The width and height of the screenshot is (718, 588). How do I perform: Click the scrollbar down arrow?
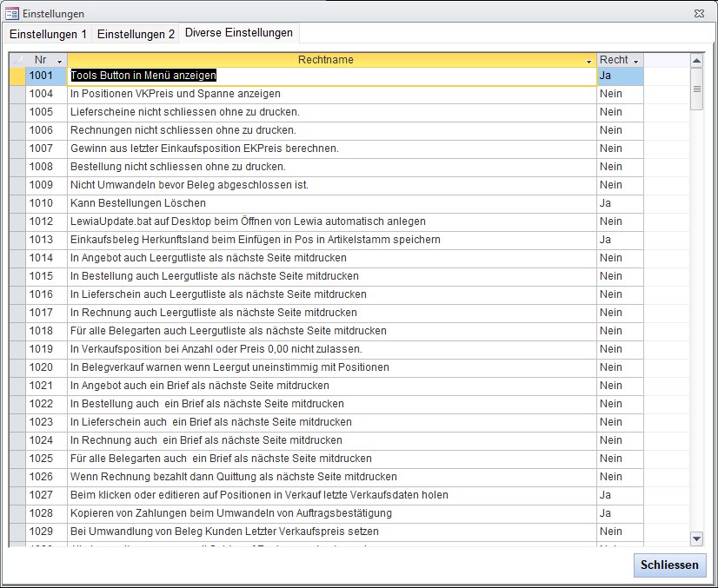pos(696,538)
